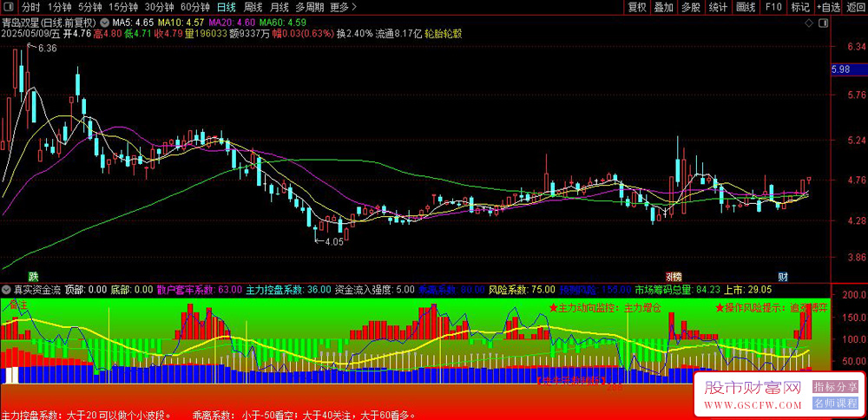
Task: Click the ★主力动向监控 status text
Action: pyautogui.click(x=605, y=308)
